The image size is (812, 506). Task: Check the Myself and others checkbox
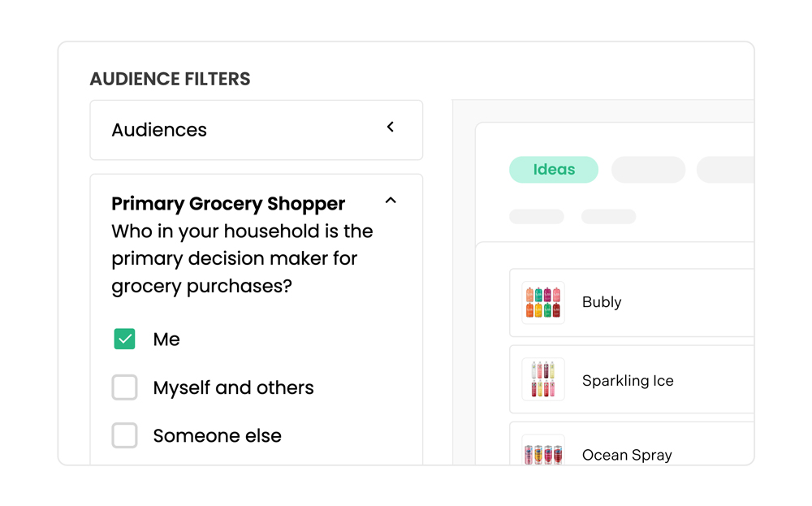pos(124,387)
